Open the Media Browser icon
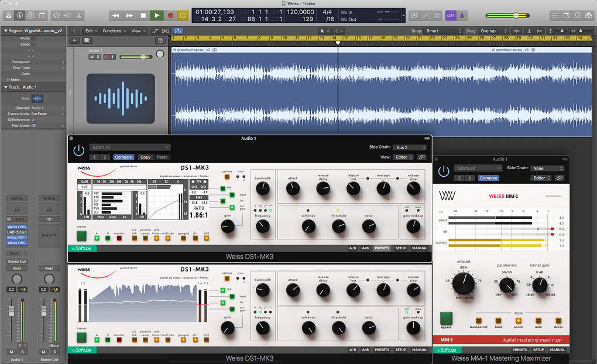The width and height of the screenshot is (597, 364). pyautogui.click(x=589, y=16)
